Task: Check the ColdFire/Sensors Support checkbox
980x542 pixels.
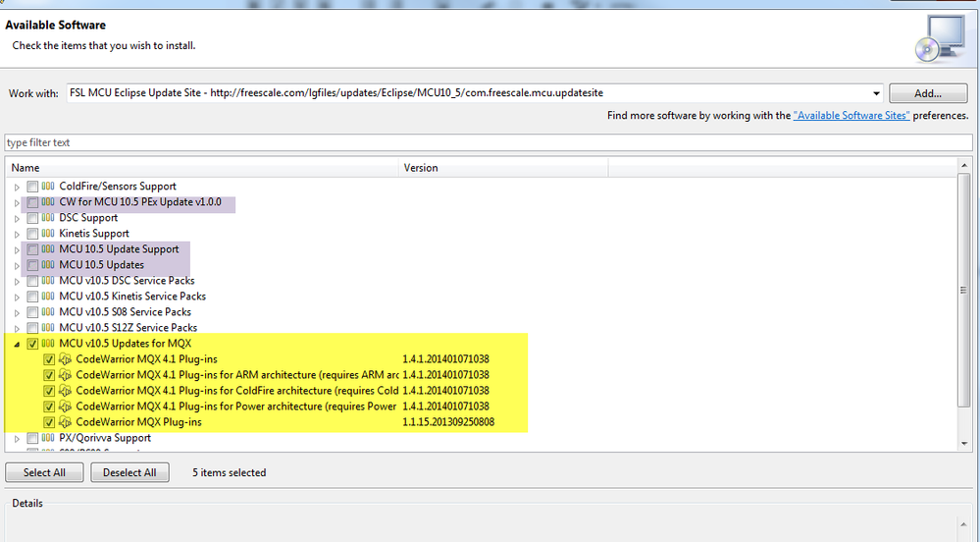Action: tap(32, 187)
